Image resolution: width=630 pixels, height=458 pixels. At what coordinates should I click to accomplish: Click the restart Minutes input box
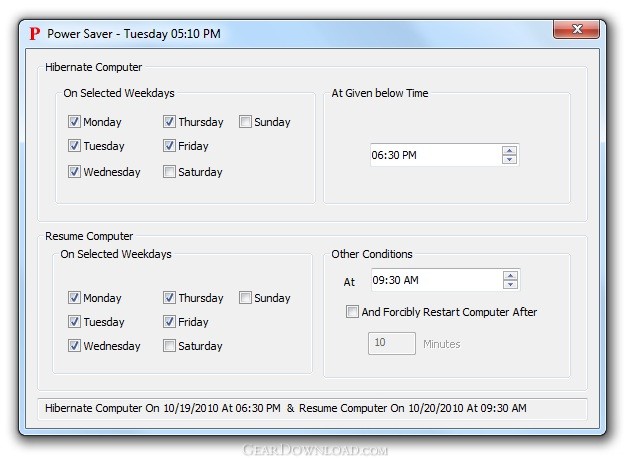coord(392,343)
